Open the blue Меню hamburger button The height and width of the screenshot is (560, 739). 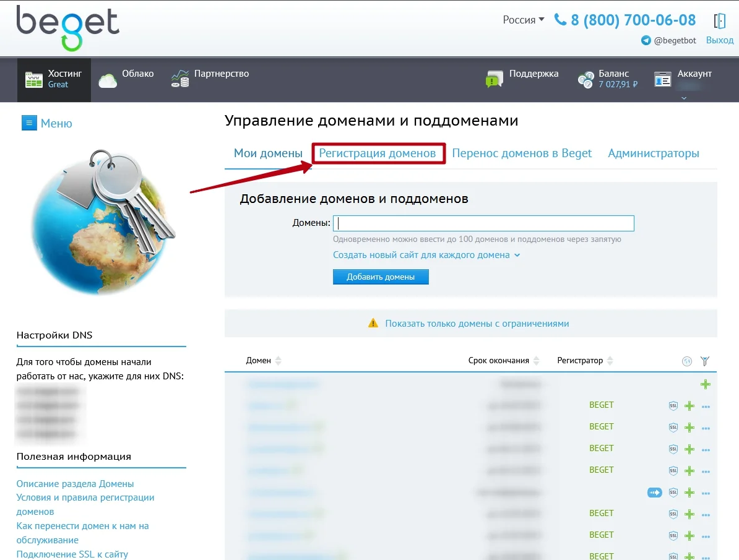[x=29, y=123]
